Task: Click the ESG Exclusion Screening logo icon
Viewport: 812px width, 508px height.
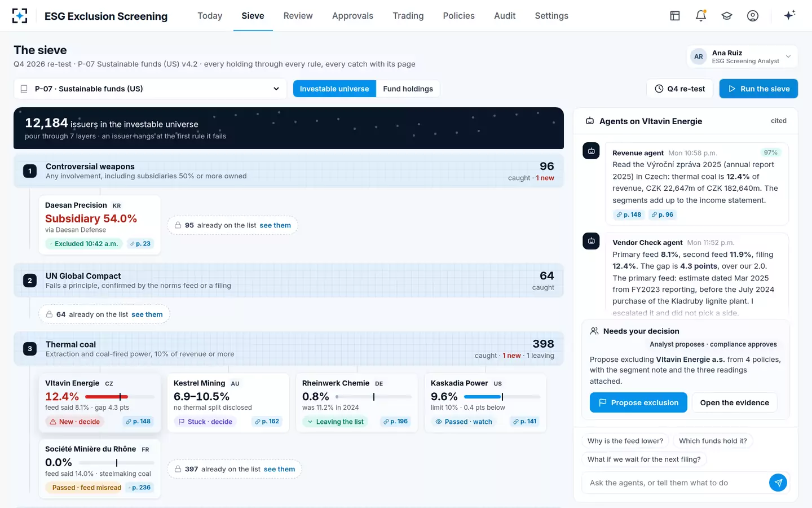Action: [20, 16]
